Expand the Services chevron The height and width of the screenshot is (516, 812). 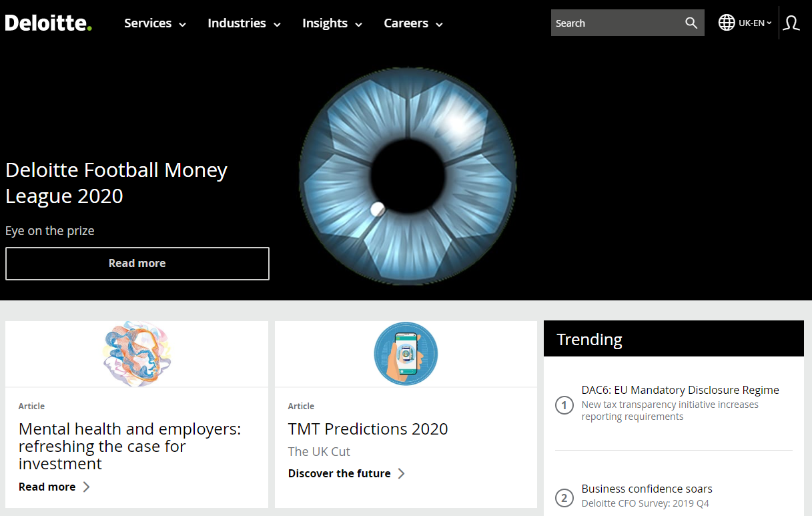tap(182, 24)
